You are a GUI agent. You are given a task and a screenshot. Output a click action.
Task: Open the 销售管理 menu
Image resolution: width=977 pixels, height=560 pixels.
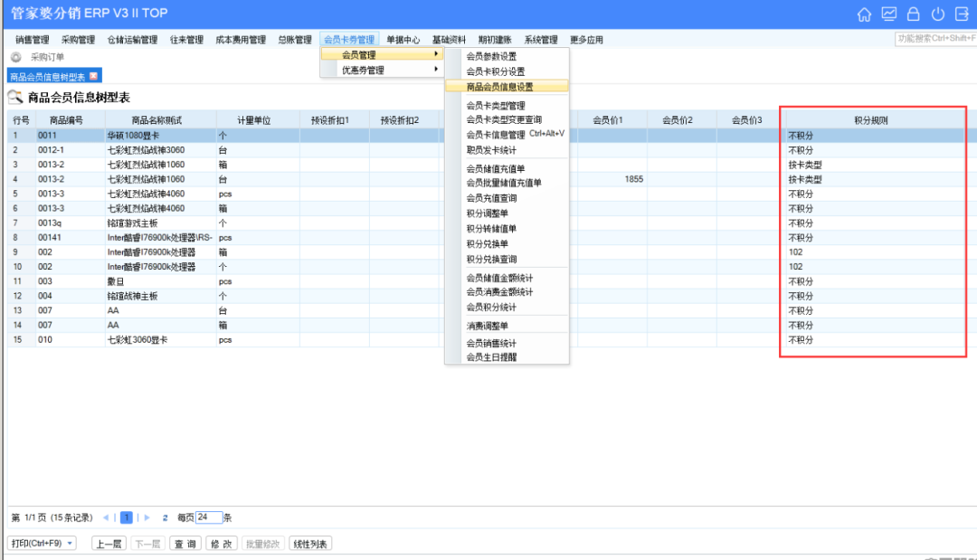click(x=33, y=40)
